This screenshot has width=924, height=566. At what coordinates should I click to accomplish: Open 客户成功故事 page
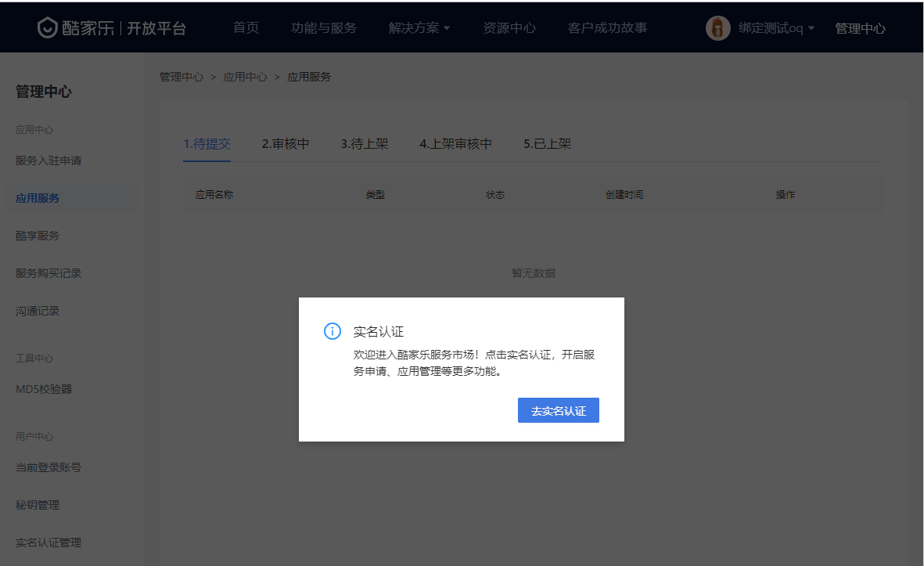(x=607, y=28)
